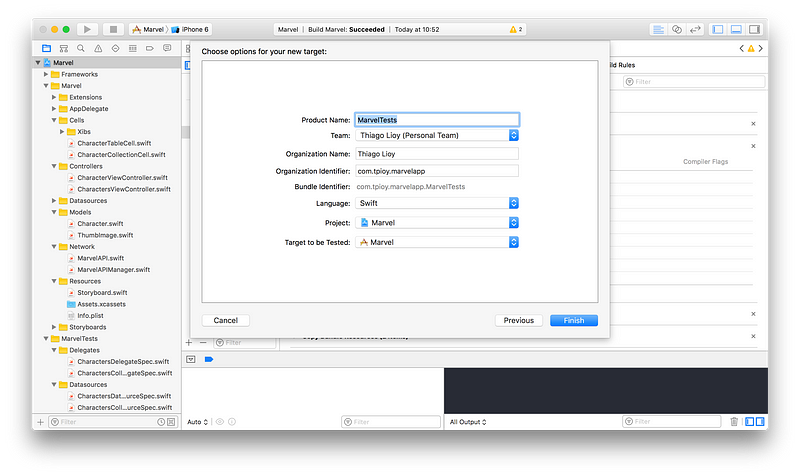Collapse the MarvelTests group

(x=46, y=339)
